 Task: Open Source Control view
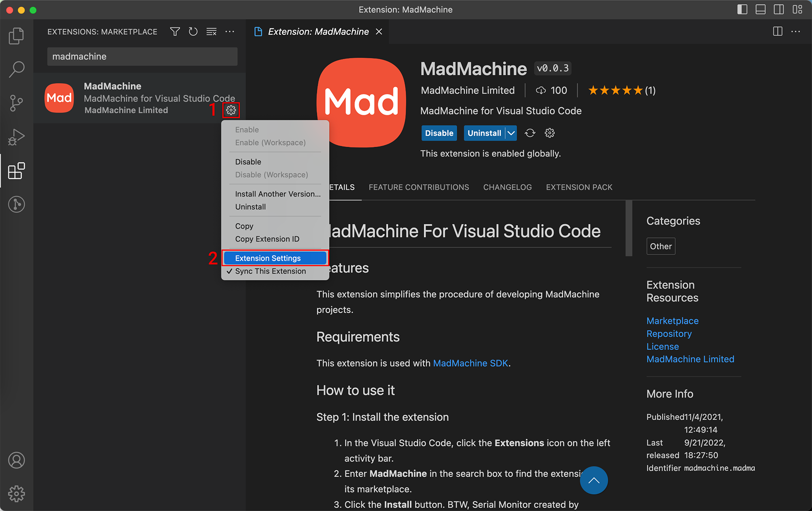click(16, 103)
